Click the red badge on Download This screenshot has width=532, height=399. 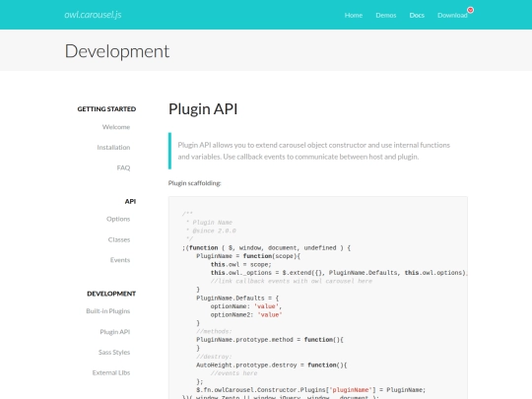tap(470, 10)
